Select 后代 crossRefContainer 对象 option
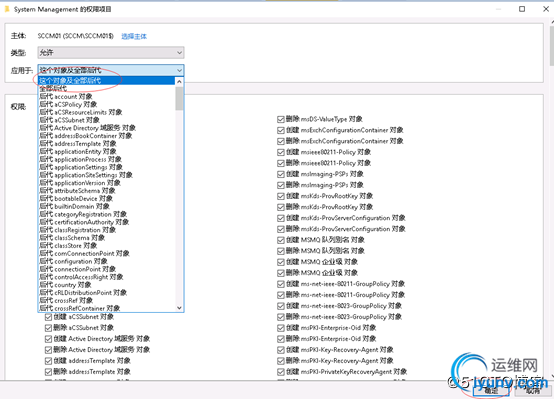Viewport: 554px width, 399px height. (106, 308)
